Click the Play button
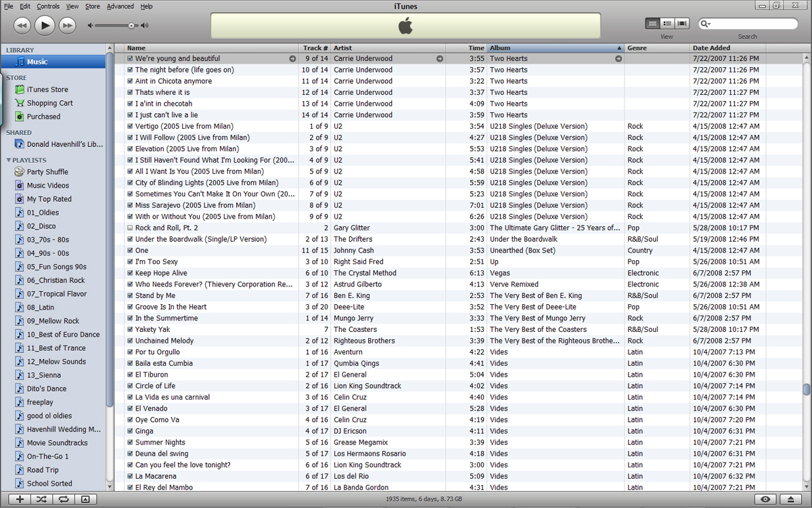The height and width of the screenshot is (508, 812). pos(45,26)
